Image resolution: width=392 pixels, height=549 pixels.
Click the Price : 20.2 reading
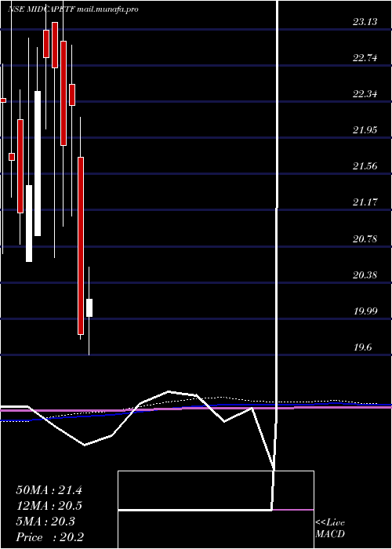click(x=49, y=537)
